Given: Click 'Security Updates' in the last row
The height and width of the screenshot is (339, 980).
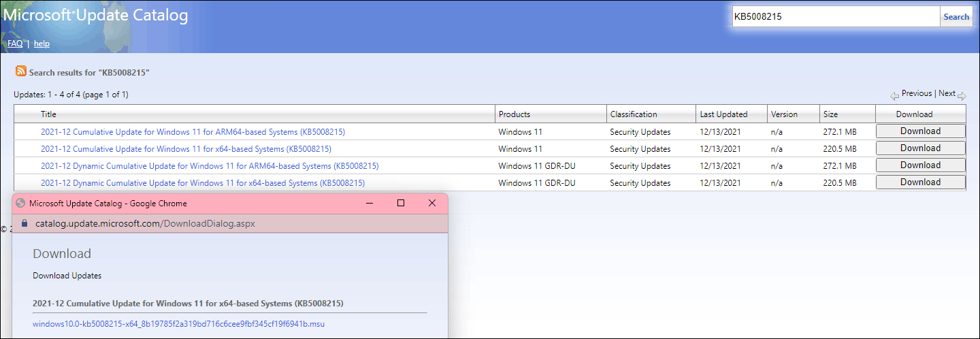Looking at the screenshot, I should click(640, 183).
